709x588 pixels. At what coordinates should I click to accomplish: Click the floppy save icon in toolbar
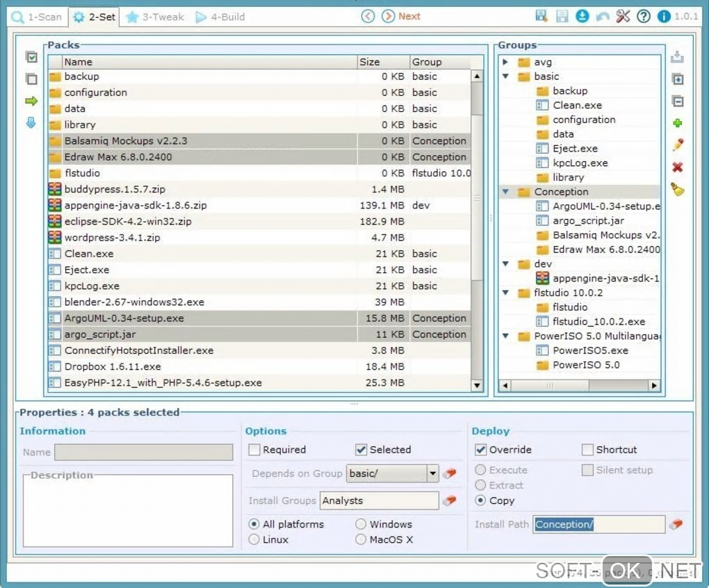[x=562, y=16]
